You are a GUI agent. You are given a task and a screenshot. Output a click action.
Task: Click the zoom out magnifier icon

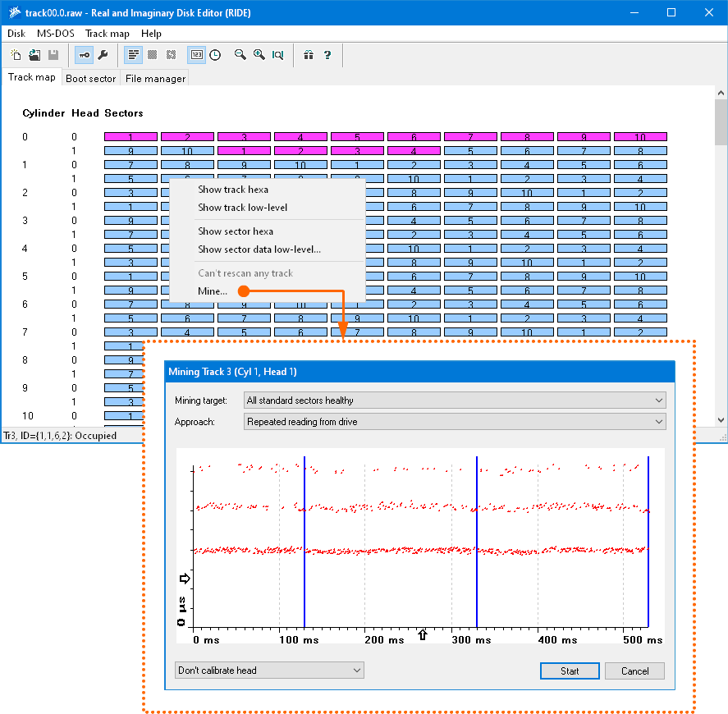[x=240, y=55]
